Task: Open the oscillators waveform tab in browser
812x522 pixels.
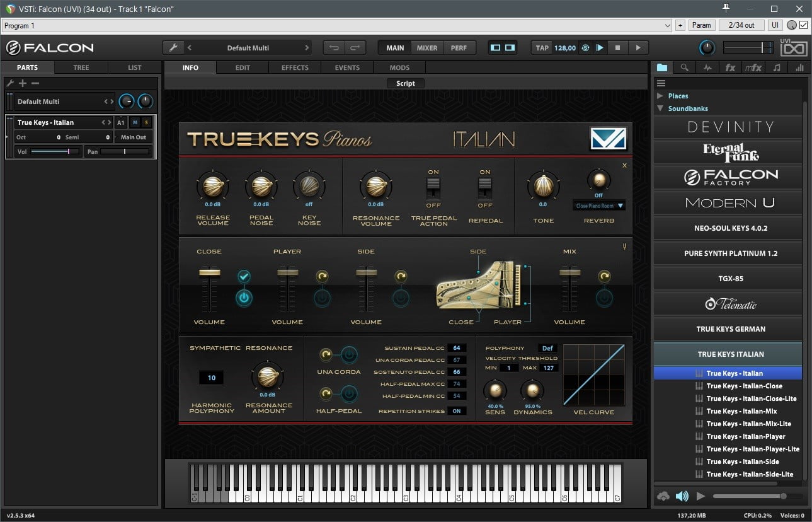Action: (x=707, y=67)
